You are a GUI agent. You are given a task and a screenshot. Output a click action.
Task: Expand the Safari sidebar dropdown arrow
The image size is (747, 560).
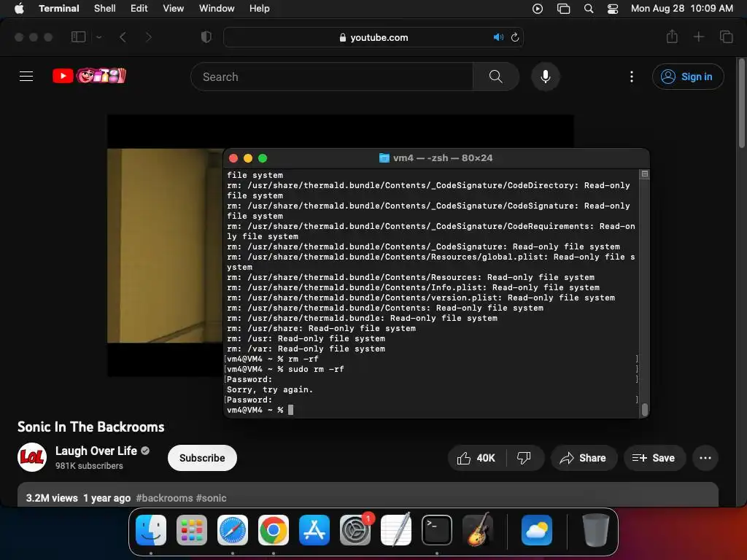pyautogui.click(x=98, y=37)
